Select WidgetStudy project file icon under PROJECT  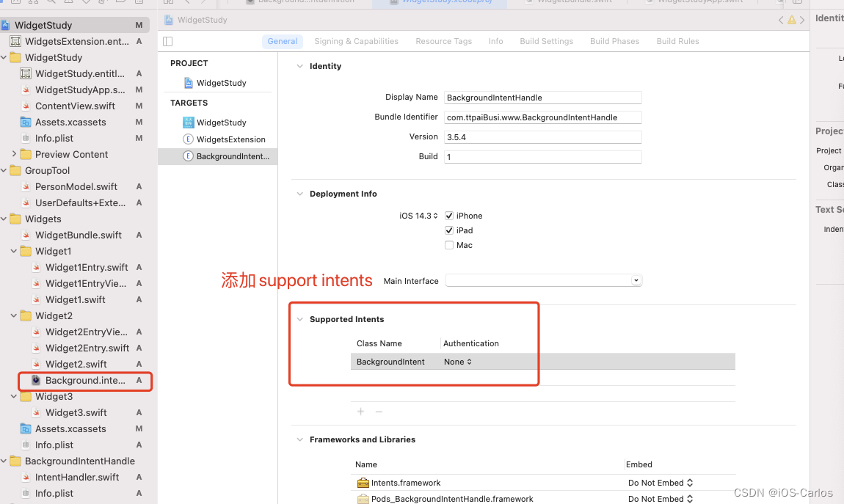coord(188,83)
